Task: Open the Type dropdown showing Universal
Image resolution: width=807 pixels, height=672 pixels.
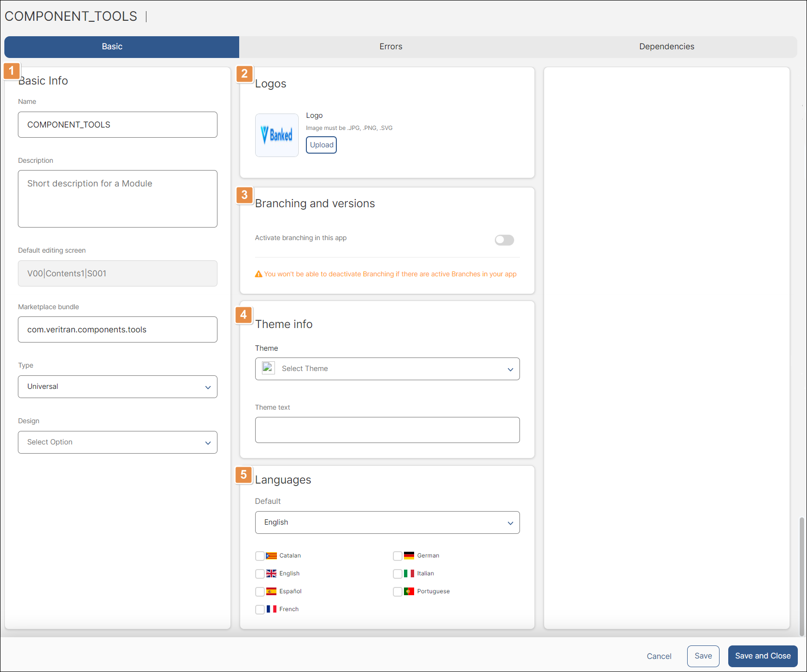Action: click(x=117, y=387)
